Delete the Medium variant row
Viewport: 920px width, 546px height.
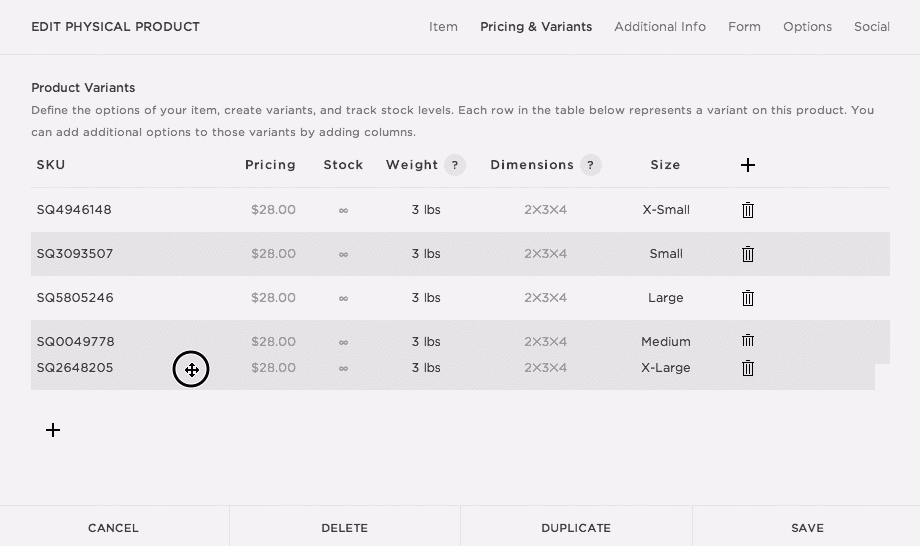point(748,341)
